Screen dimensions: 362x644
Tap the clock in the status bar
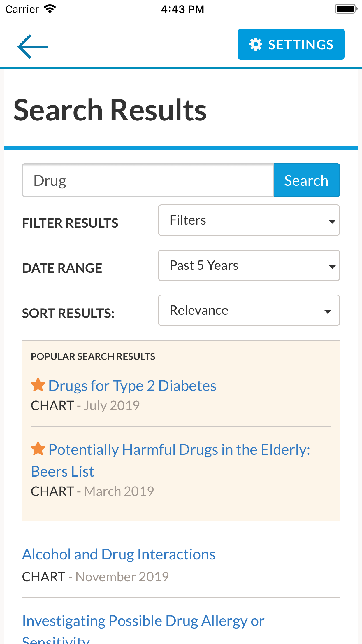point(182,9)
